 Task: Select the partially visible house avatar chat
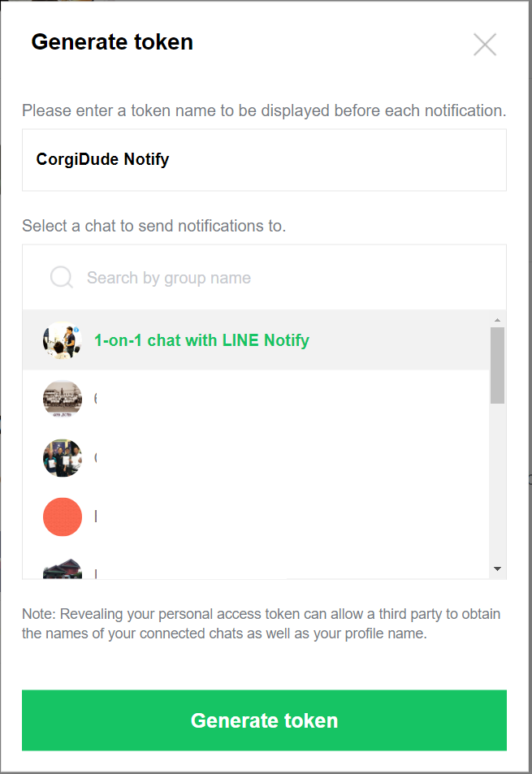[x=63, y=569]
